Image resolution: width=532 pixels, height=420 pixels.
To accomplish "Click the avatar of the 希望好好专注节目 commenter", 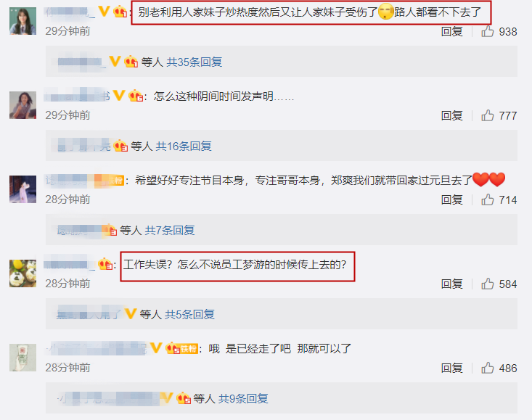I will click(22, 189).
